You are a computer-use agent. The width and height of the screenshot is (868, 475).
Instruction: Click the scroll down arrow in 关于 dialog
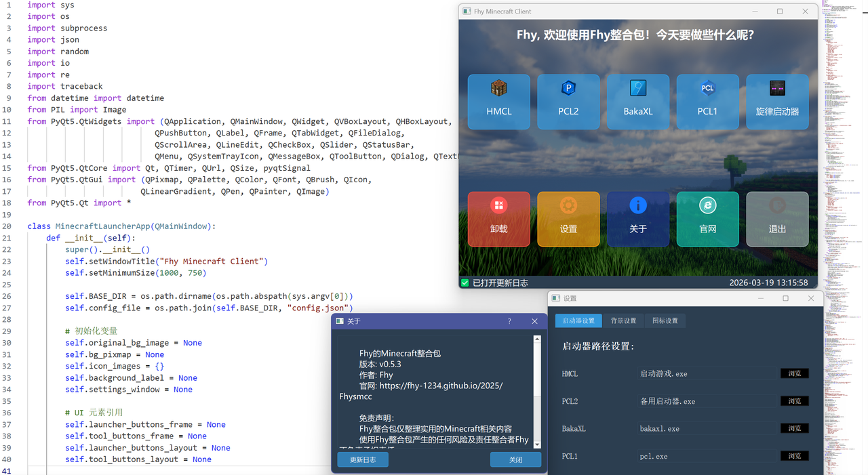pyautogui.click(x=537, y=445)
